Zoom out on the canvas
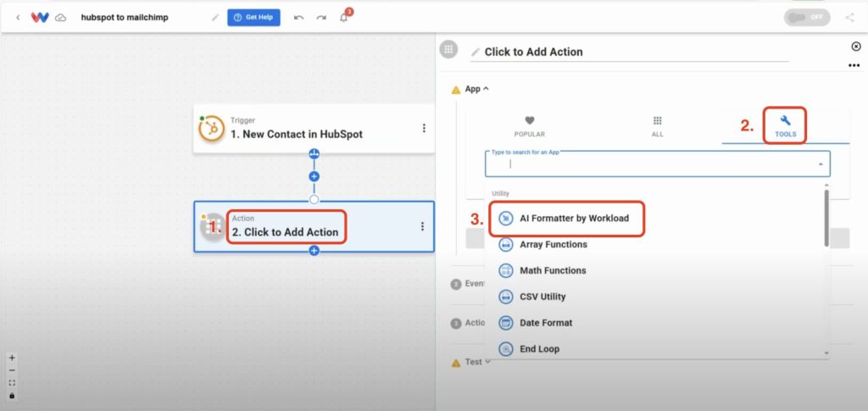 point(12,370)
